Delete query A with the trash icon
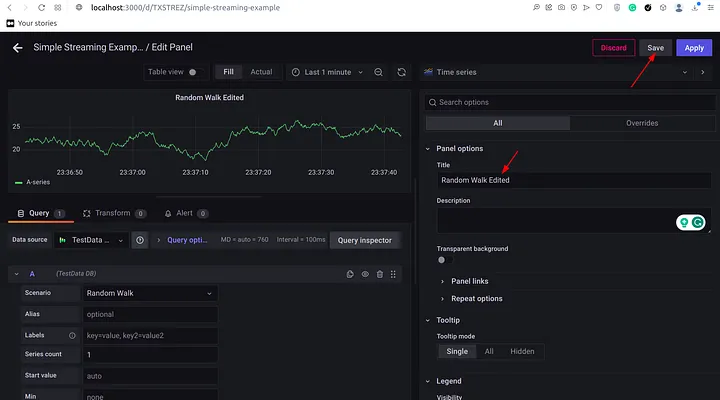Image resolution: width=720 pixels, height=400 pixels. (380, 274)
